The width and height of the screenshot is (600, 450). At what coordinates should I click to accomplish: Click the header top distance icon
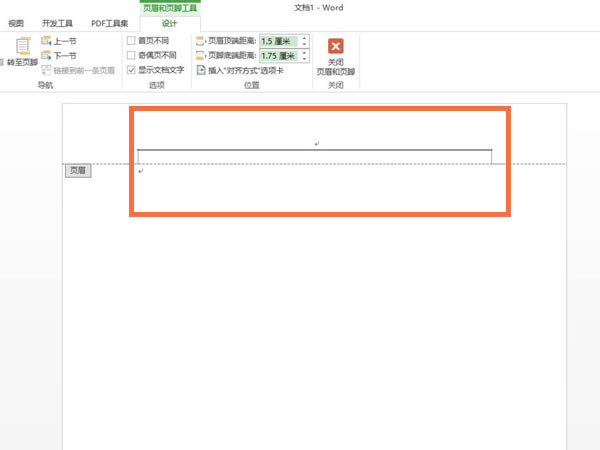pyautogui.click(x=201, y=41)
